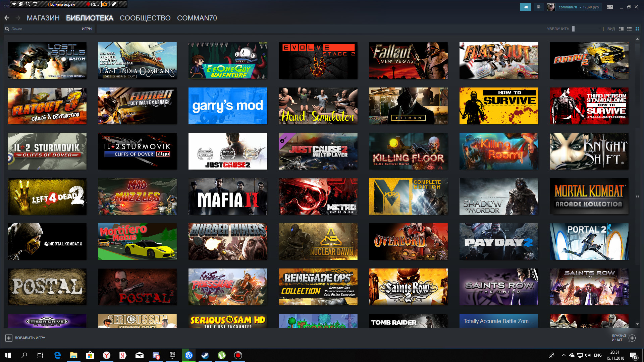Switch to Uplay in the taskbar

point(189,355)
